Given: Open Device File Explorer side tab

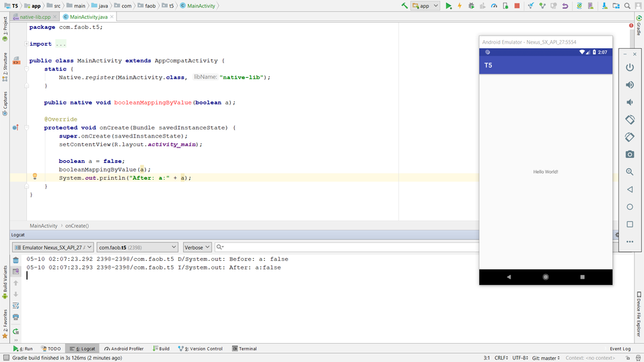Looking at the screenshot, I should pos(639,314).
